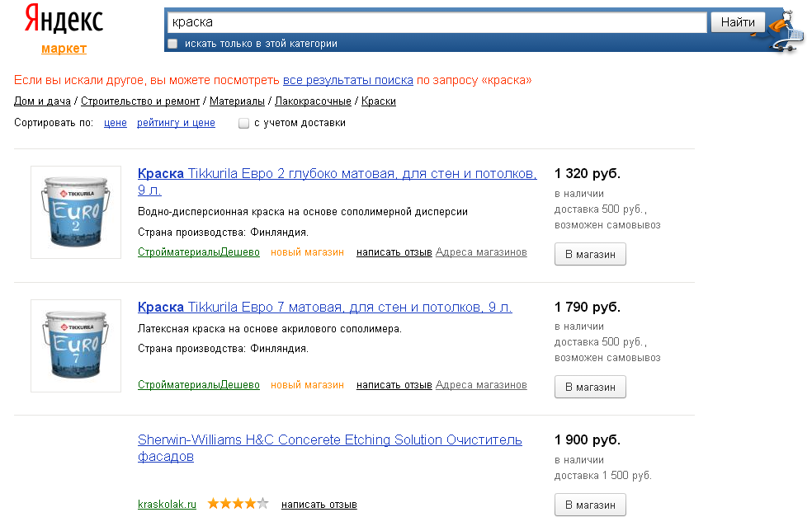
Task: Go to Краски breadcrumb
Action: [x=379, y=101]
